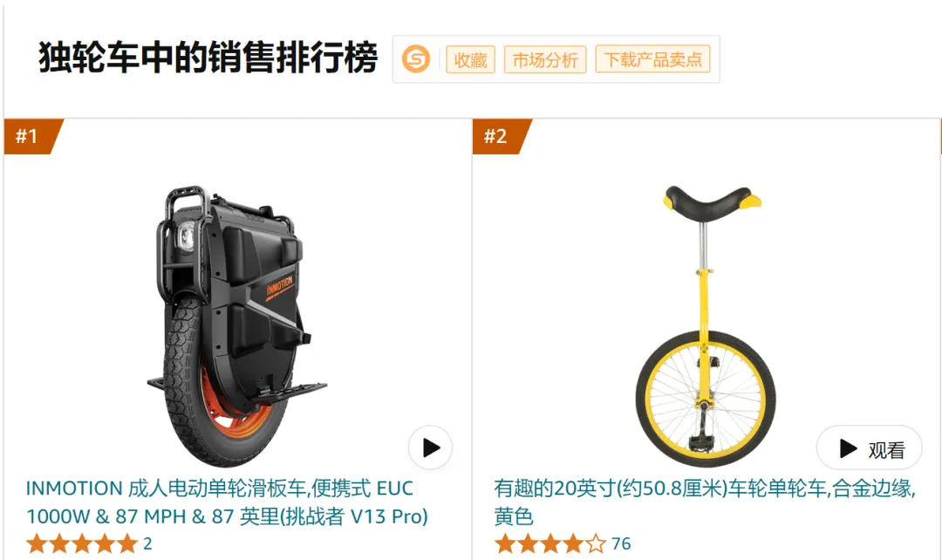The width and height of the screenshot is (942, 560).
Task: Click the empty fifth star on yellow unicycle rating
Action: [596, 543]
